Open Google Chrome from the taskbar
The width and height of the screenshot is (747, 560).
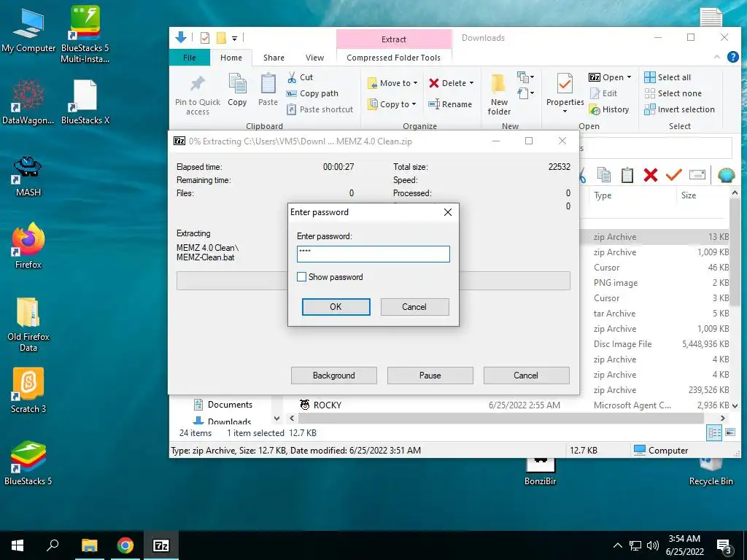pos(125,545)
